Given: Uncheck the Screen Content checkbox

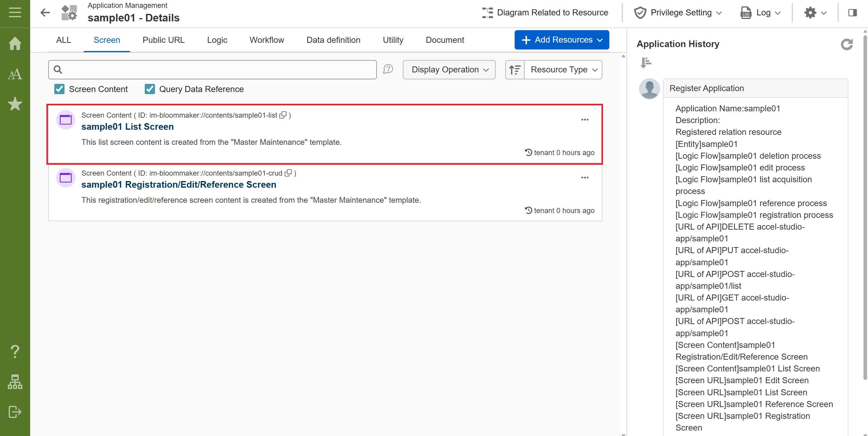Looking at the screenshot, I should click(x=59, y=89).
